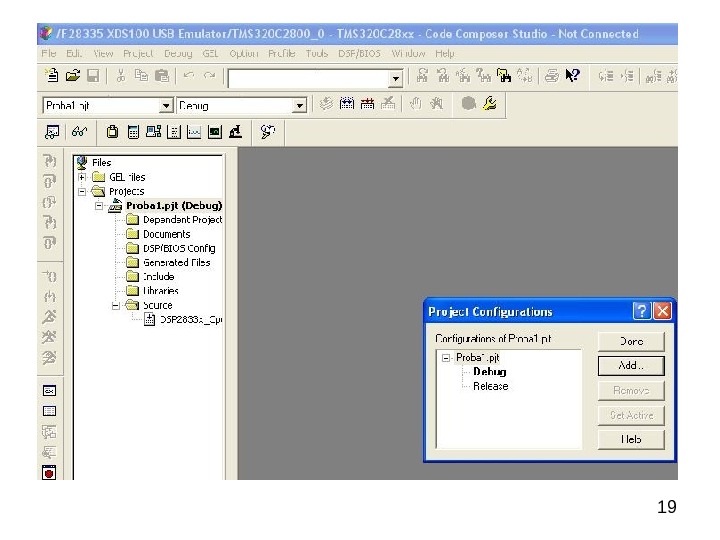Open the Proba1.pjt project dropdown
Screen dimensions: 720x540
coord(166,106)
